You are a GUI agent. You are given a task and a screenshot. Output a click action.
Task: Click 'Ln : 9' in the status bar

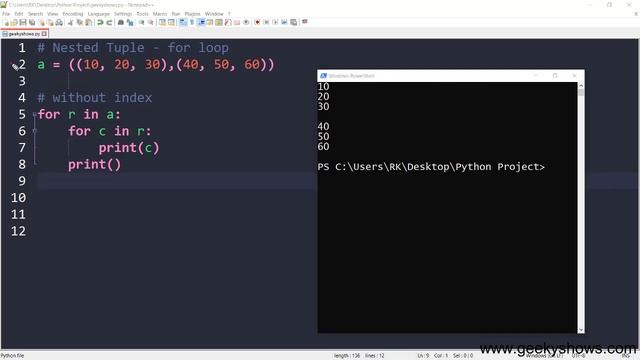point(423,356)
